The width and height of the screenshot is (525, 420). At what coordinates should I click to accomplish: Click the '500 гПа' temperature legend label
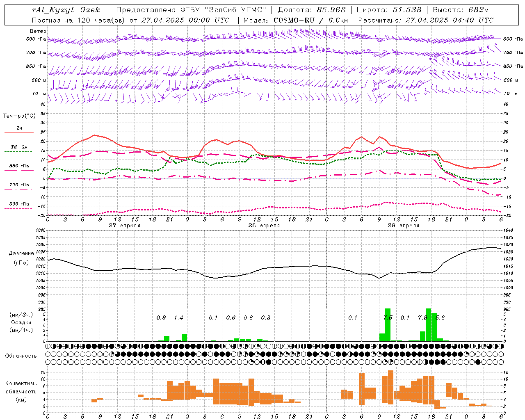tap(19, 204)
